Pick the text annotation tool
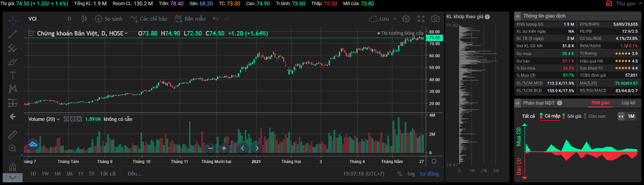 click(12, 75)
